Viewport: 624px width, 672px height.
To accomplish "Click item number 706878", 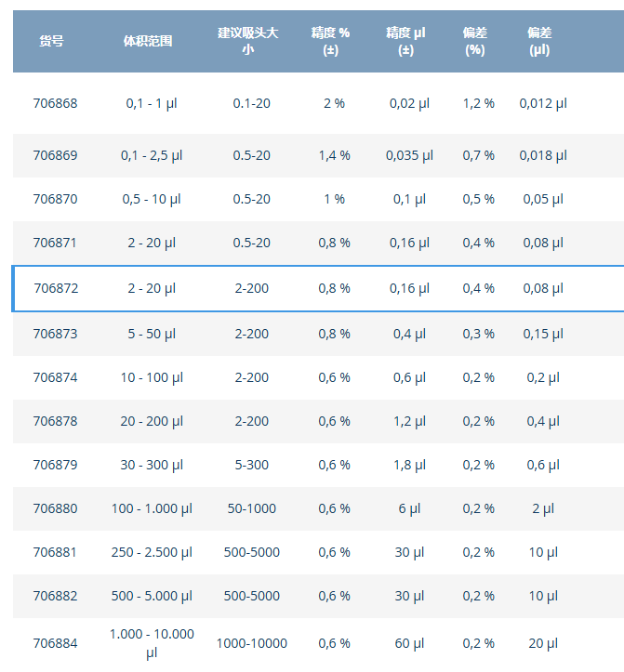I will (55, 421).
